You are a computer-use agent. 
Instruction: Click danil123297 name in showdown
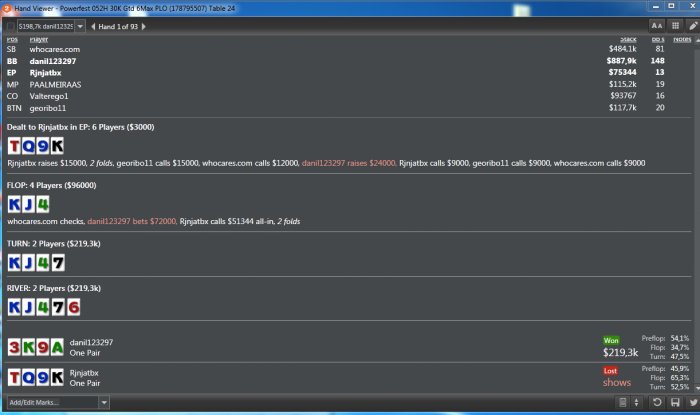[x=92, y=342]
